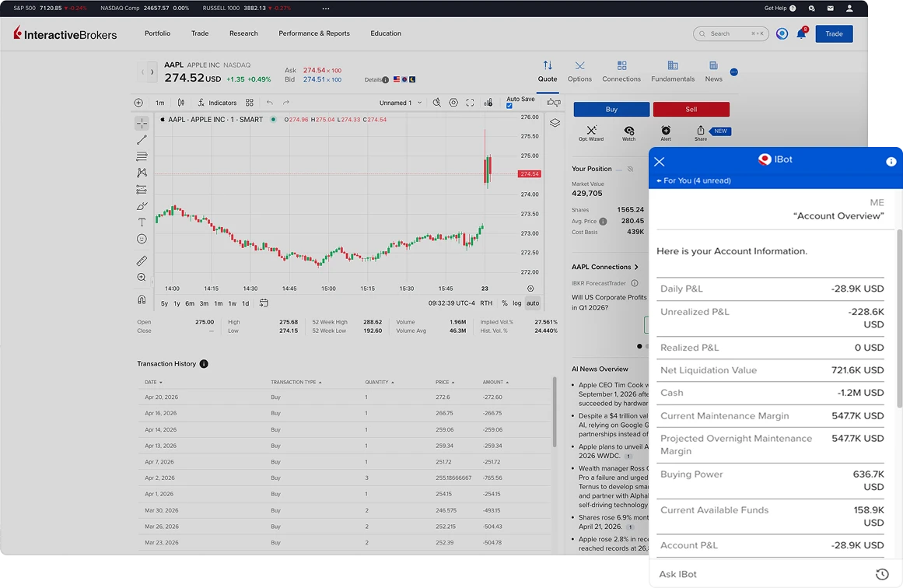Select the brush drawing tool

pyautogui.click(x=142, y=206)
